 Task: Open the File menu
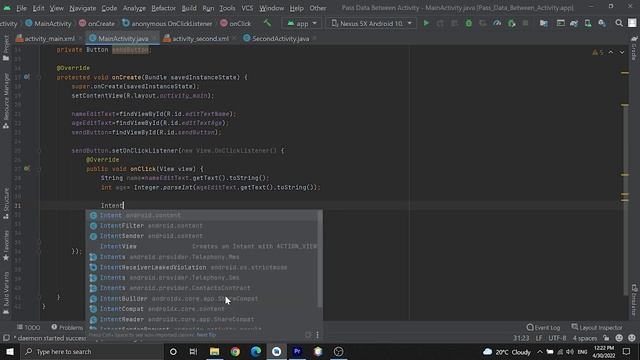click(21, 8)
